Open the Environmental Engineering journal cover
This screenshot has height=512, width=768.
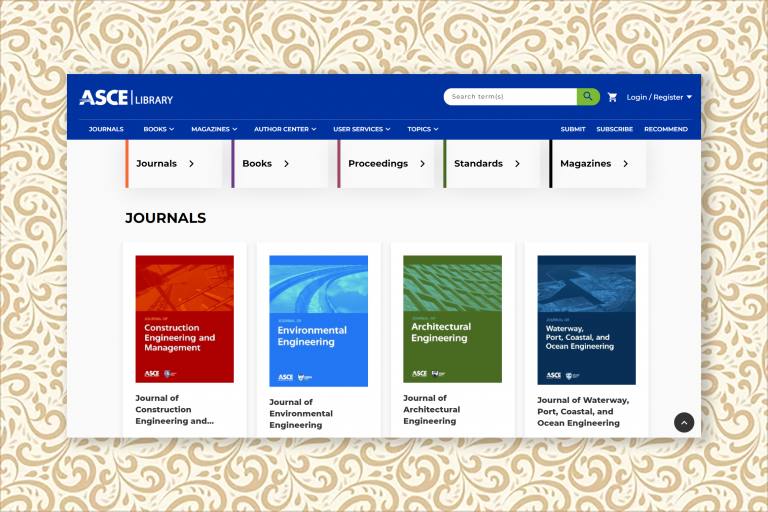318,321
